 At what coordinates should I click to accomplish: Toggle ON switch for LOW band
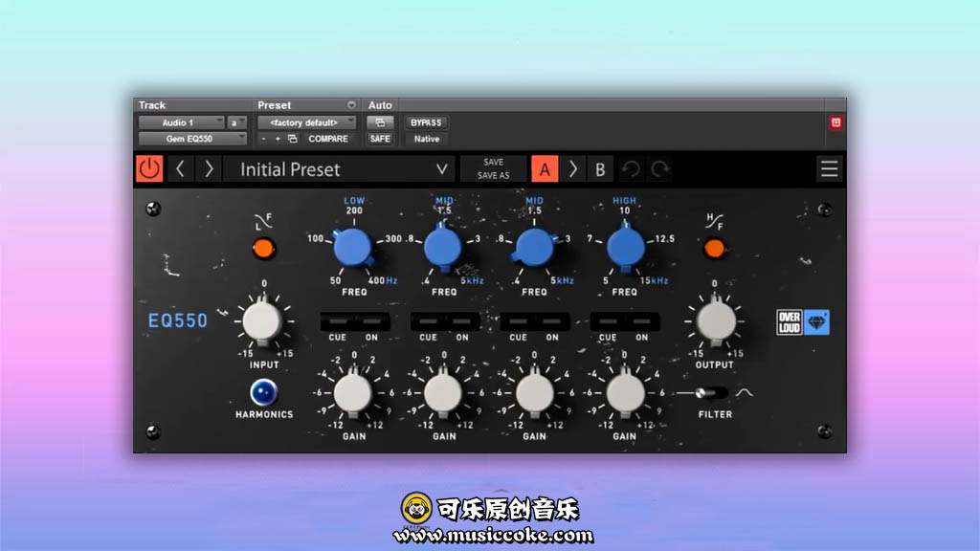[372, 321]
